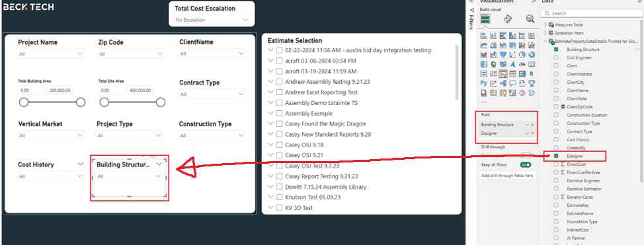Select the Build visual tab icon
This screenshot has height=245, width=644.
point(485,19)
